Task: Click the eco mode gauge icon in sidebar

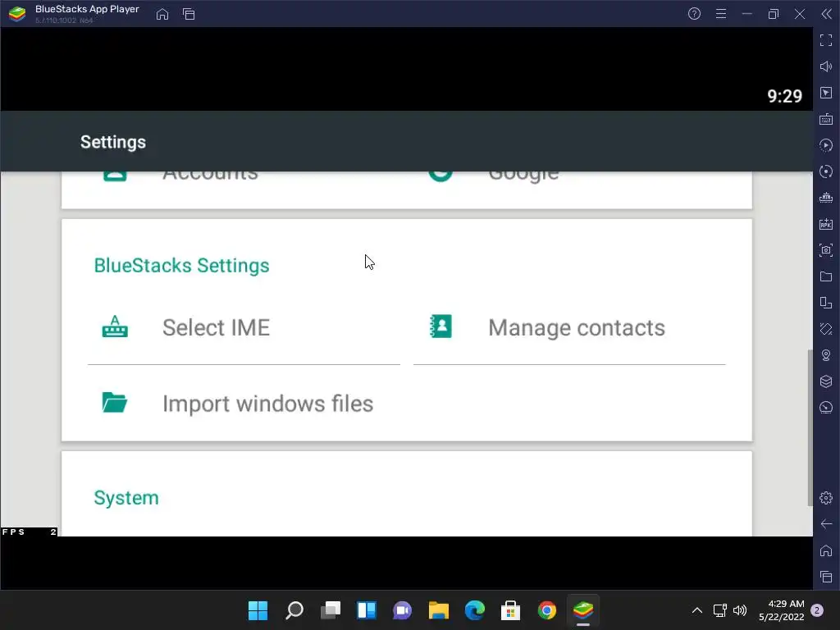Action: 826,408
